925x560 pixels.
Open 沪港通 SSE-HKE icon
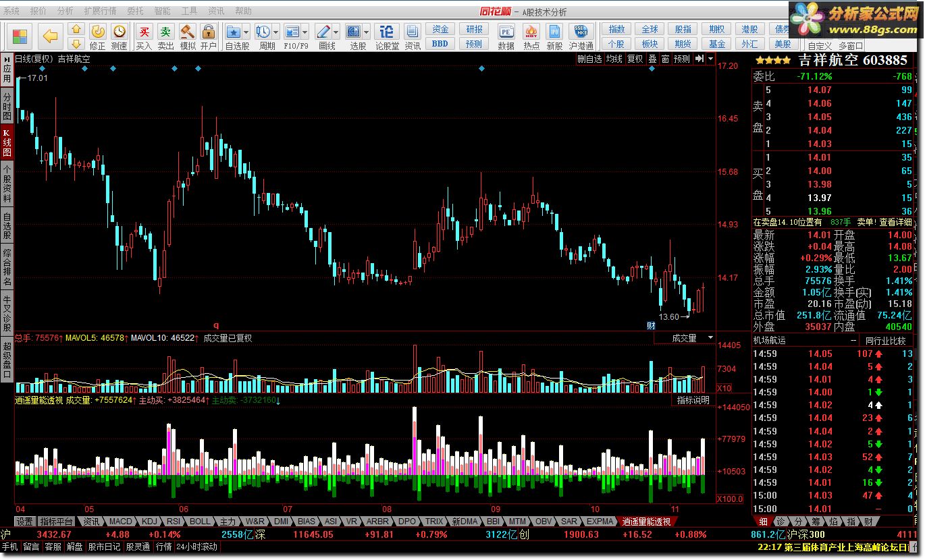581,32
